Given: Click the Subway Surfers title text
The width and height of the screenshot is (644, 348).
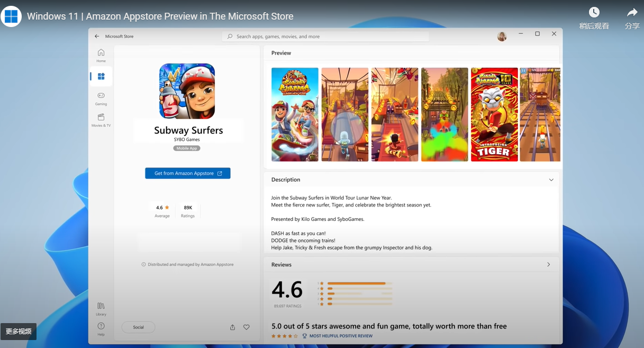Looking at the screenshot, I should coord(188,130).
